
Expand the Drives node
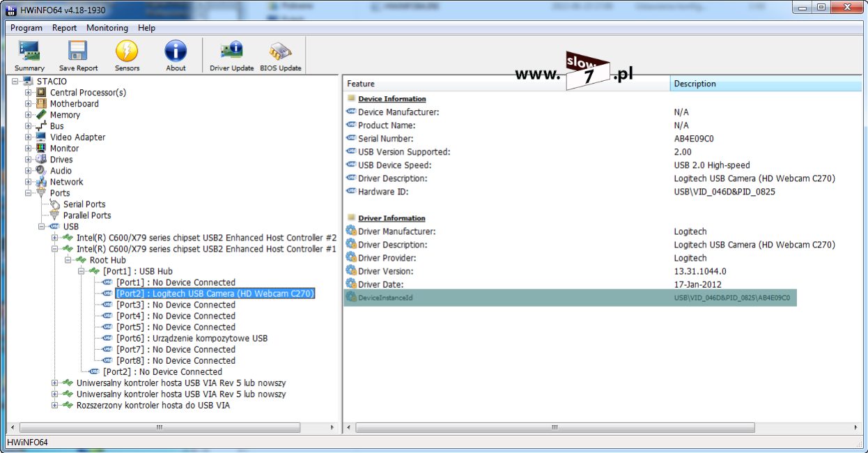point(29,160)
